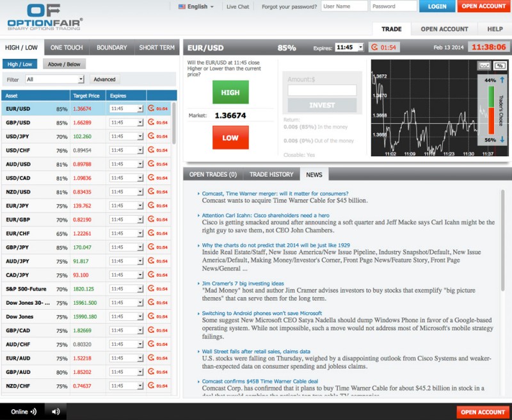The height and width of the screenshot is (420, 512).
Task: Open the expiry dropdown in the GBP/USD row
Action: click(x=126, y=122)
